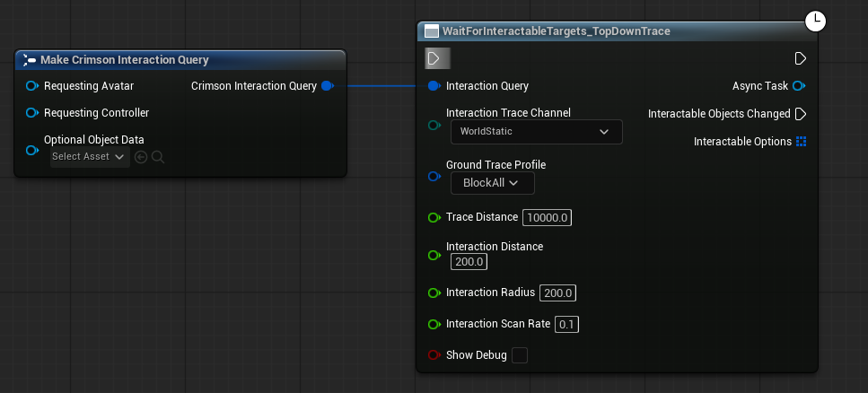Click the Requesting Controller input pin
This screenshot has width=868, height=393.
(x=32, y=113)
